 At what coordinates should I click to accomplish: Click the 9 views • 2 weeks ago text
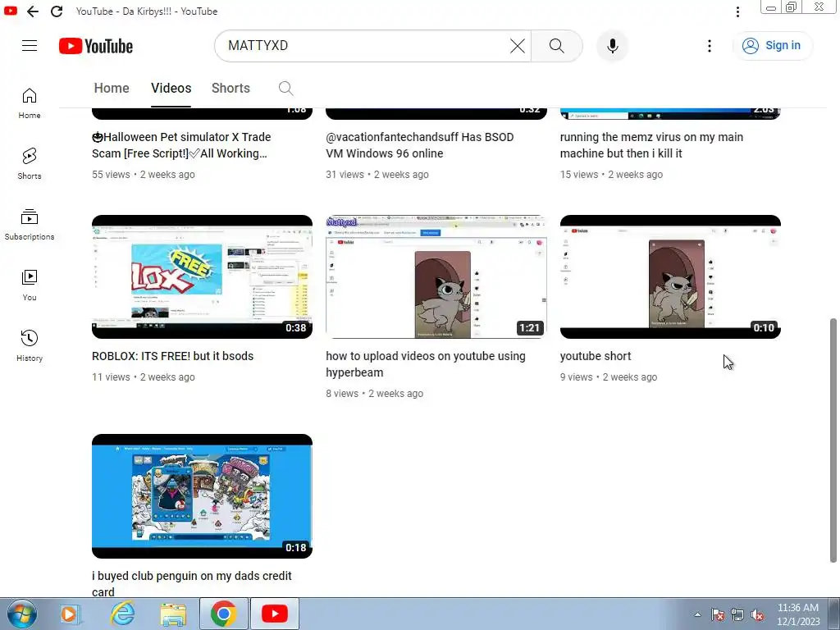[x=609, y=377]
